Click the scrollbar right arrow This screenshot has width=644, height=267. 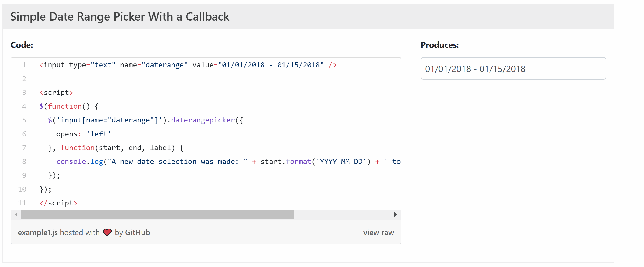(395, 215)
